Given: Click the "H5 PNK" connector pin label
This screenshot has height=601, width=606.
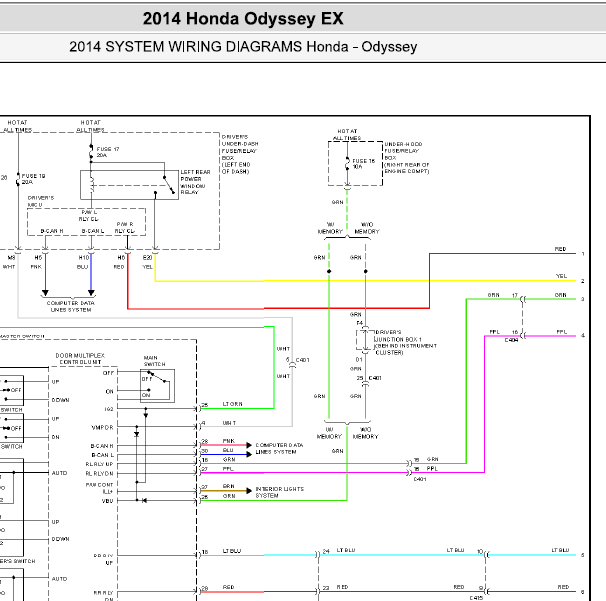Looking at the screenshot, I should 37,262.
